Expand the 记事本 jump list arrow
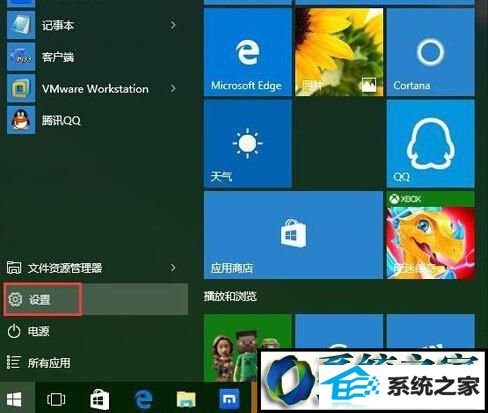The image size is (488, 413). [x=173, y=25]
